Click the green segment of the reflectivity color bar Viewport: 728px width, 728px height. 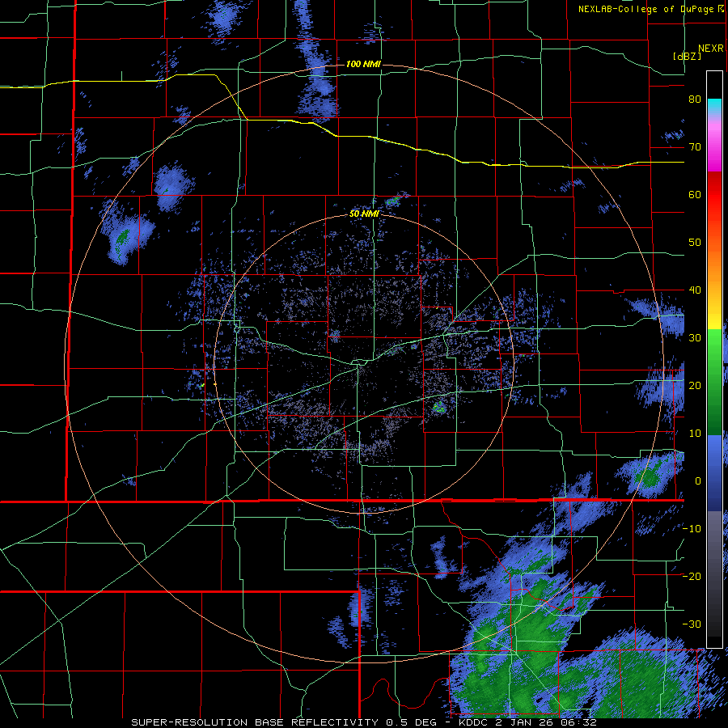[714, 382]
